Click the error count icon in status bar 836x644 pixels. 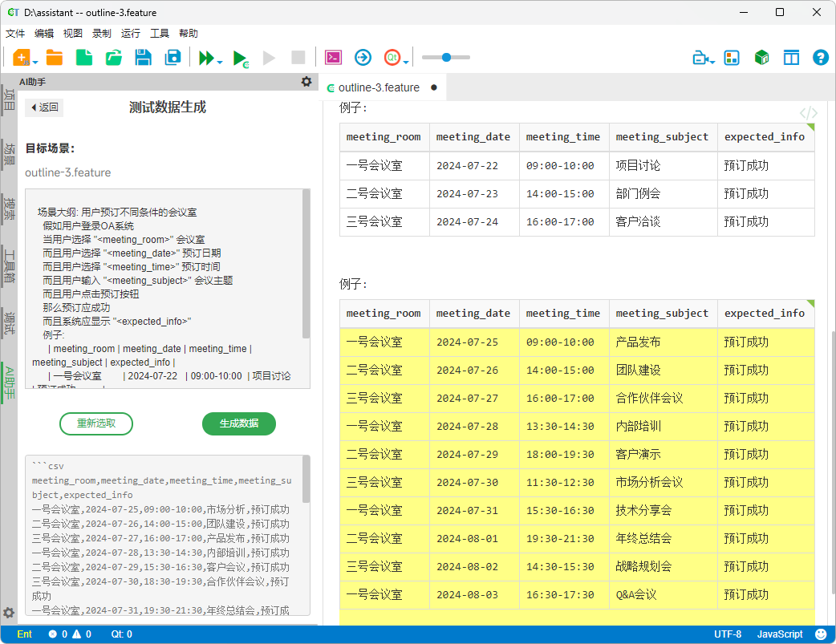tap(52, 634)
